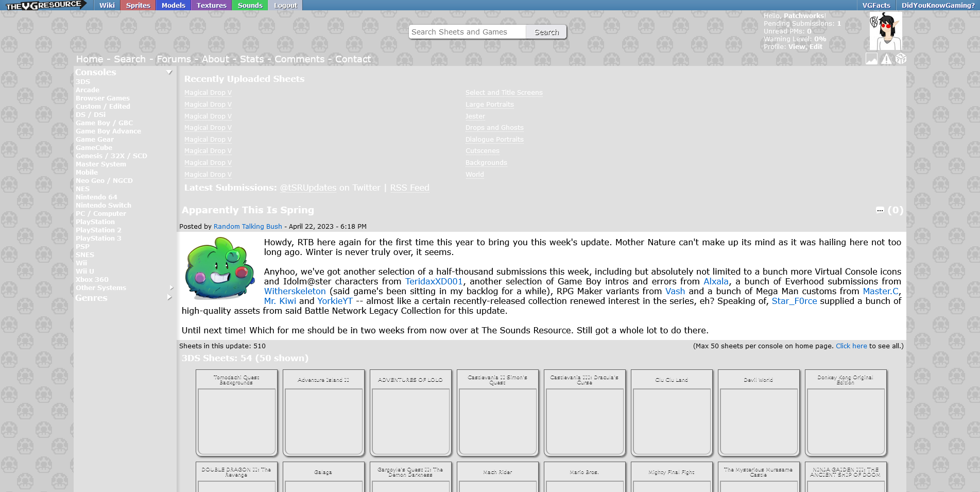
Task: Expand the Other Systems submenu arrow
Action: (171, 287)
